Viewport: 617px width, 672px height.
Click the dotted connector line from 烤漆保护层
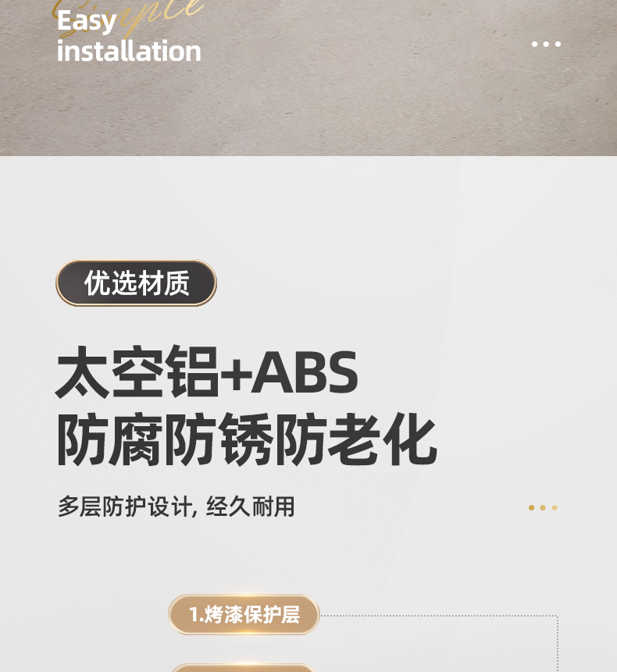click(440, 616)
